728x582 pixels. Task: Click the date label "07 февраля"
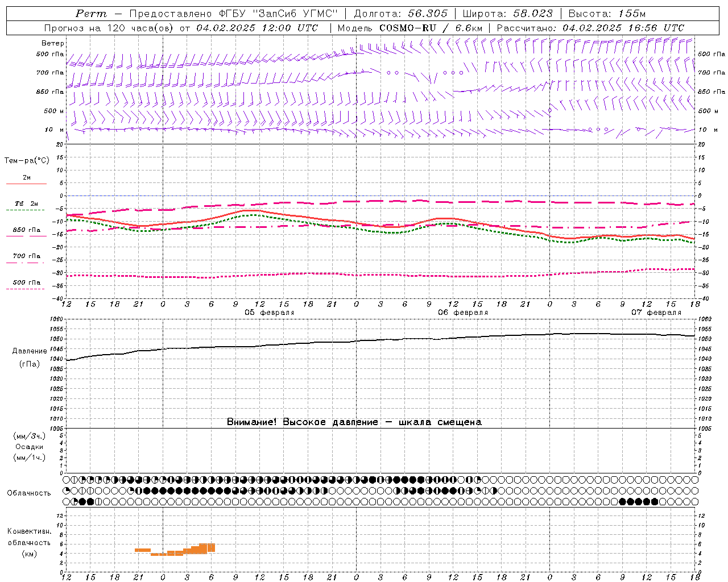tap(656, 313)
